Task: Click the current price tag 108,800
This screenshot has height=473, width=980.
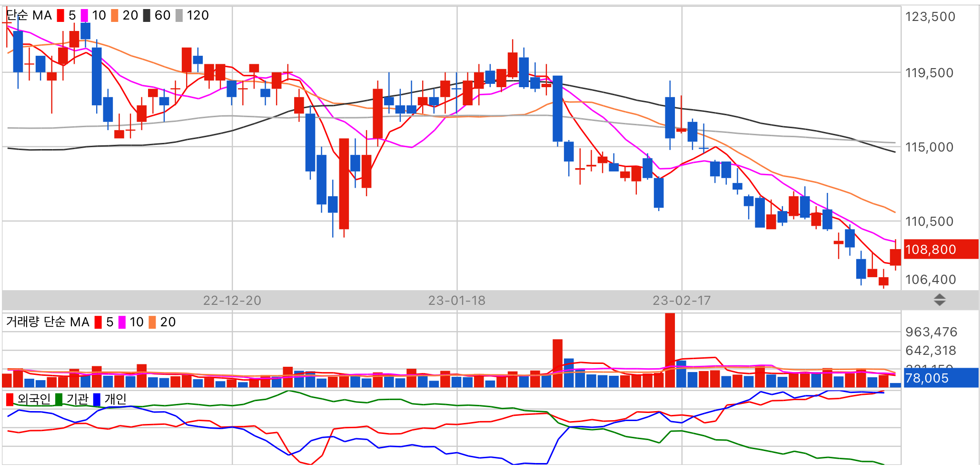Action: (x=941, y=249)
